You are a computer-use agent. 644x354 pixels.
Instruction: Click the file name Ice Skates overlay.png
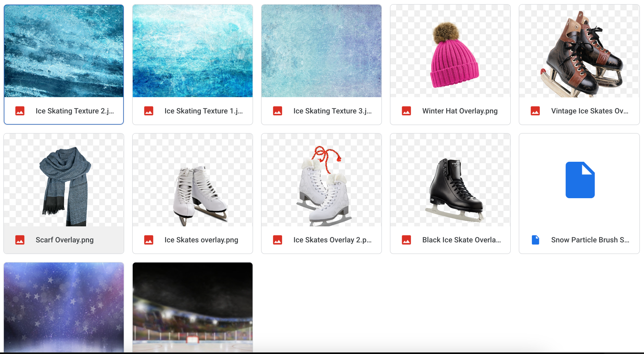(x=201, y=240)
